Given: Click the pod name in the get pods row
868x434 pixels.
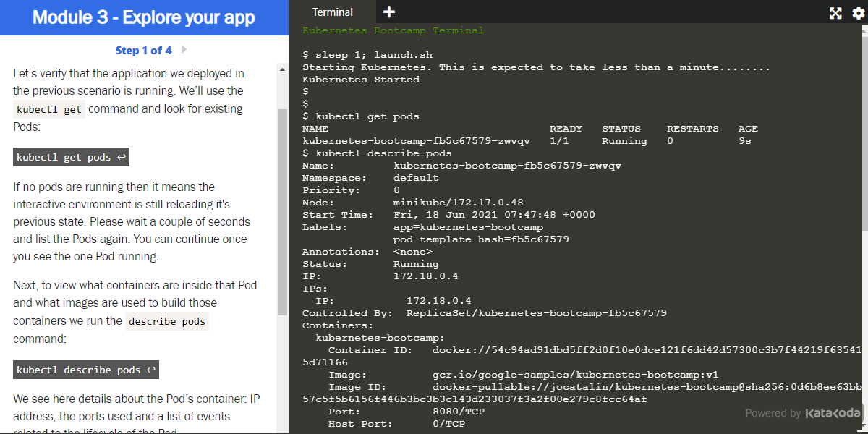Looking at the screenshot, I should coord(416,141).
